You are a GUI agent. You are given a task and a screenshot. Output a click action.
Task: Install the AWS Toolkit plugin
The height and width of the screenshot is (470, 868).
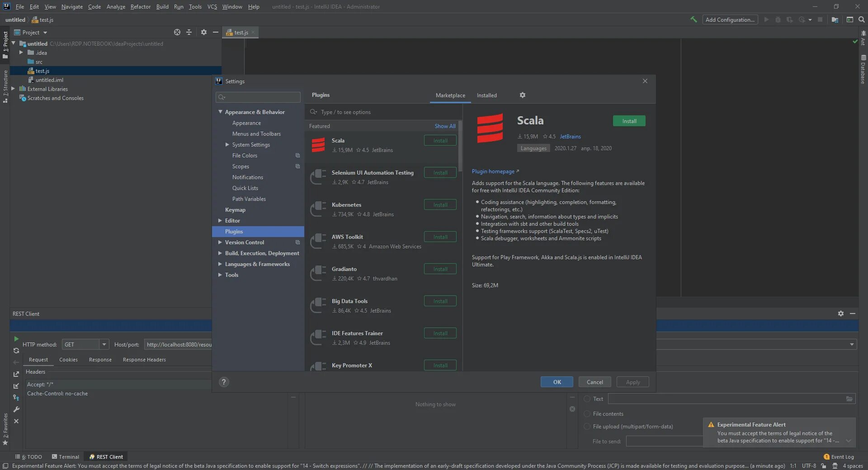tap(440, 237)
